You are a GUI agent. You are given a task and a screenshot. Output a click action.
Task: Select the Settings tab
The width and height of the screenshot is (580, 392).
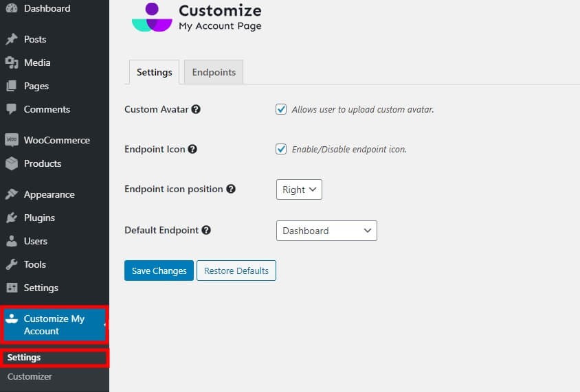click(155, 72)
